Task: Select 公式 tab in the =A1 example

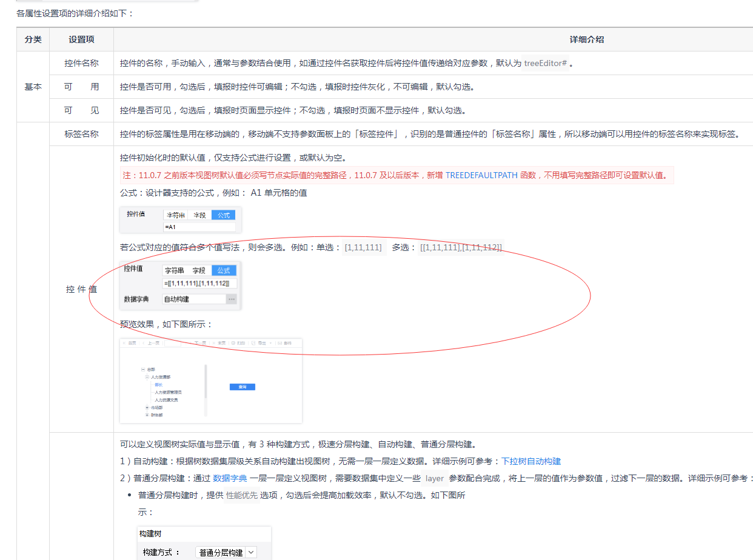Action: pos(224,215)
